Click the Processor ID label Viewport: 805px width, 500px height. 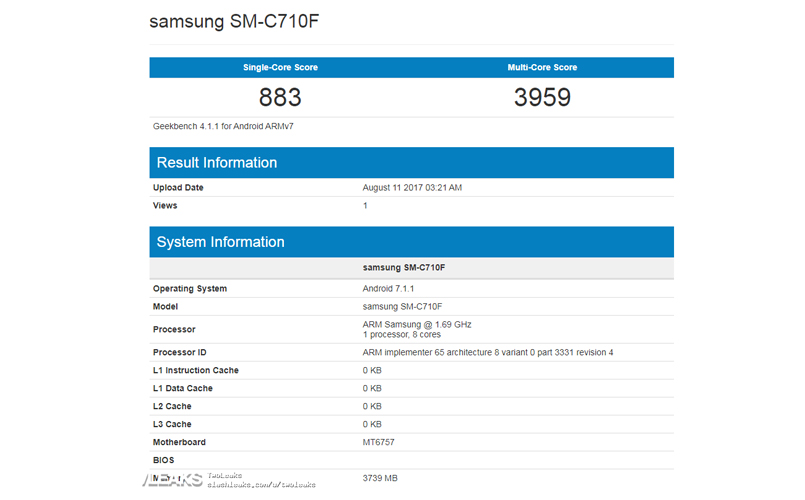[x=180, y=352]
